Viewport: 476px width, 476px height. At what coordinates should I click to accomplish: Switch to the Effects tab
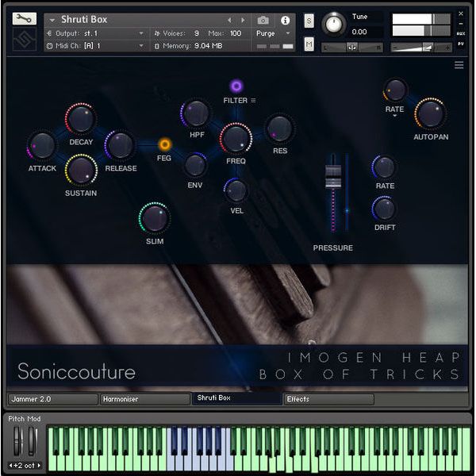[x=328, y=399]
